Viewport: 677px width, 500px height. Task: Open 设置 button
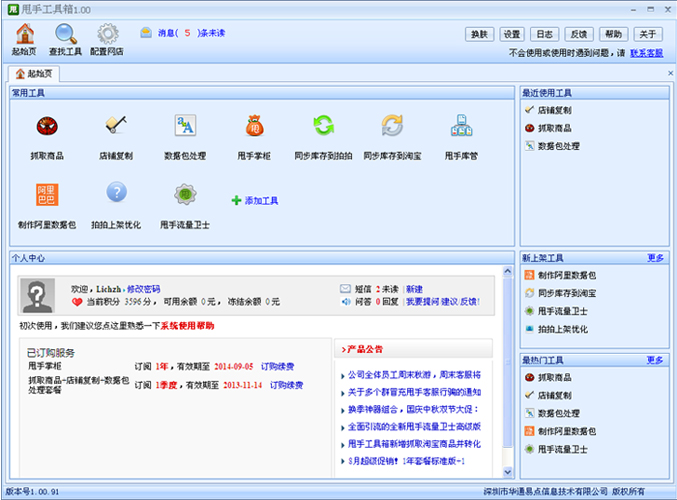(x=512, y=34)
